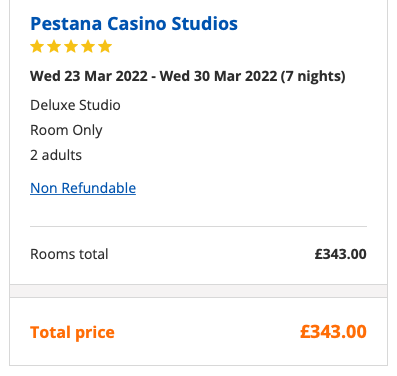Open the Non Refundable policy link

pyautogui.click(x=83, y=188)
